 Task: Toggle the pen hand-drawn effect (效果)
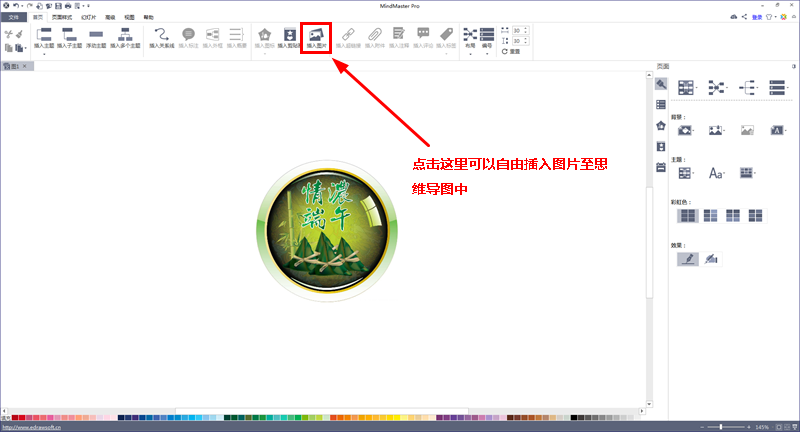[x=688, y=259]
